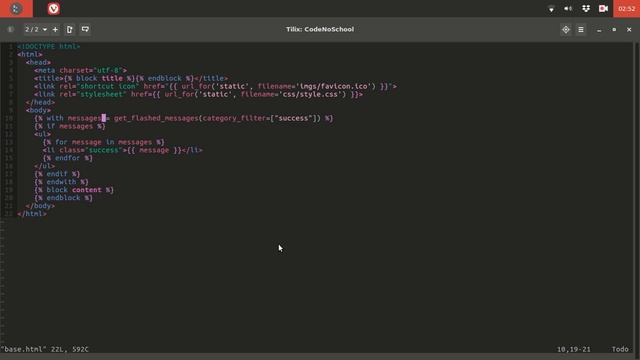
Task: Click the '{% block content %}' line
Action: [74, 190]
